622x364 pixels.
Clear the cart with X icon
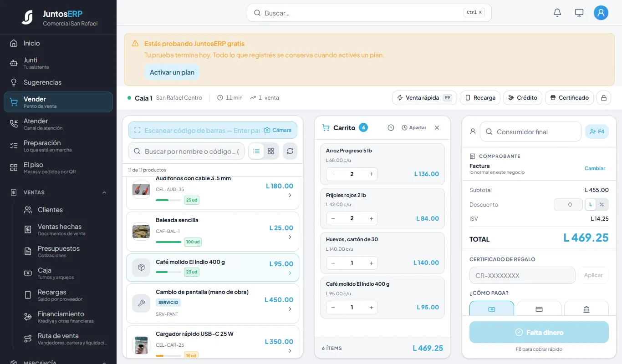(437, 128)
